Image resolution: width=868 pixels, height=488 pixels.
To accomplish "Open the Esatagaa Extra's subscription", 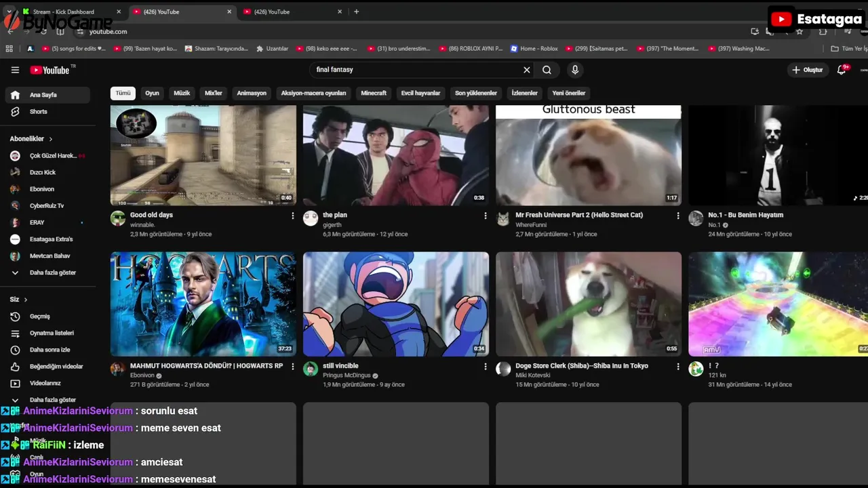I will [x=47, y=239].
